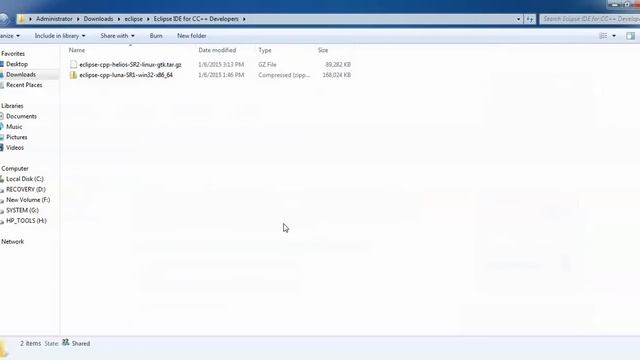Go to Downloads in the address path
This screenshot has width=640, height=360.
[x=98, y=19]
